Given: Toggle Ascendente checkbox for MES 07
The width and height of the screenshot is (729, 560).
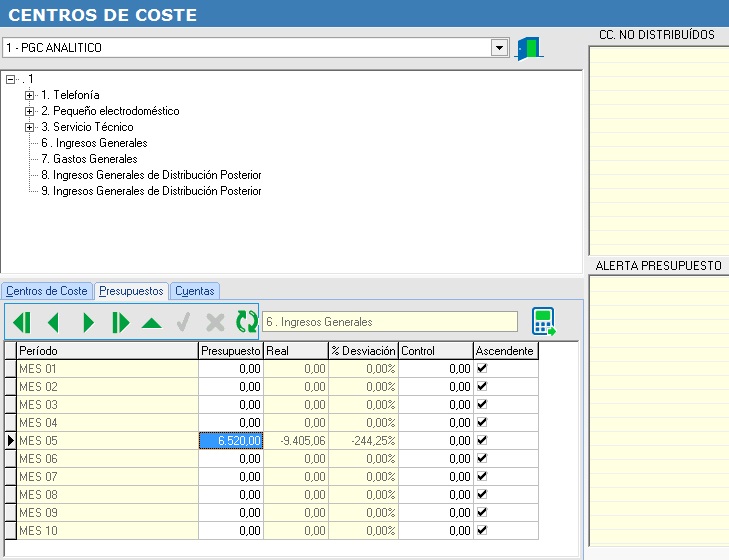Looking at the screenshot, I should (x=482, y=476).
